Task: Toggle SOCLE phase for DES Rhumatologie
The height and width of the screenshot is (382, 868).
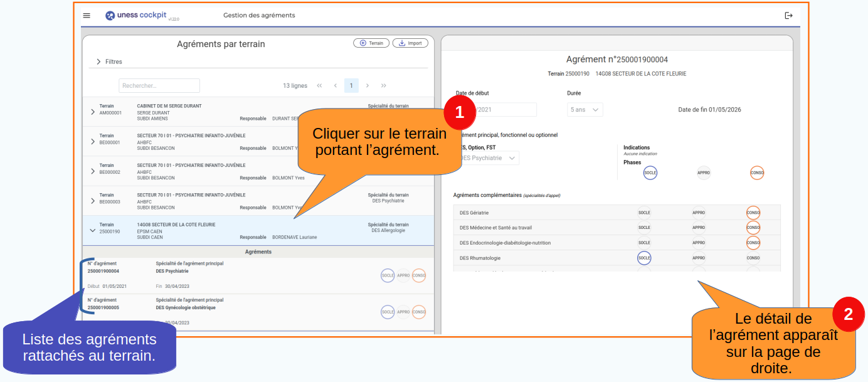Action: coord(644,258)
